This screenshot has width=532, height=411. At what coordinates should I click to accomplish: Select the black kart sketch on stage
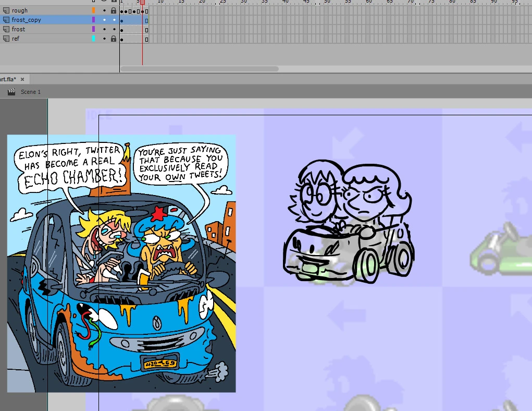[348, 222]
